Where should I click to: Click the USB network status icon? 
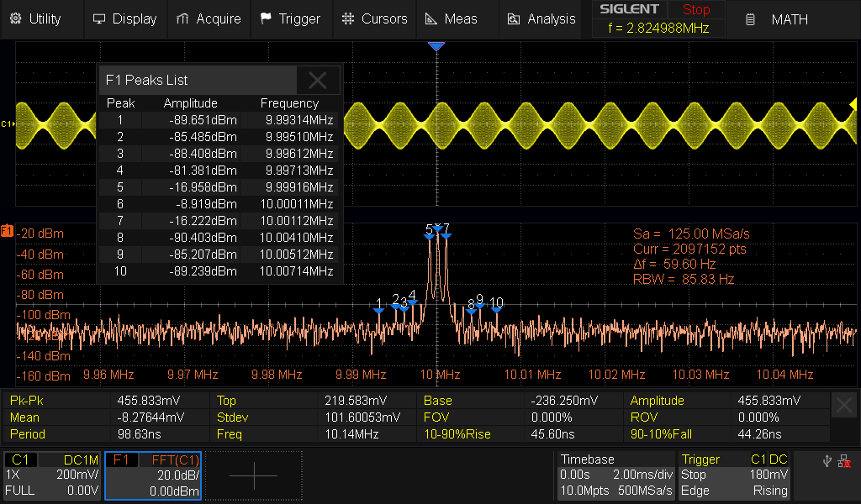click(826, 461)
